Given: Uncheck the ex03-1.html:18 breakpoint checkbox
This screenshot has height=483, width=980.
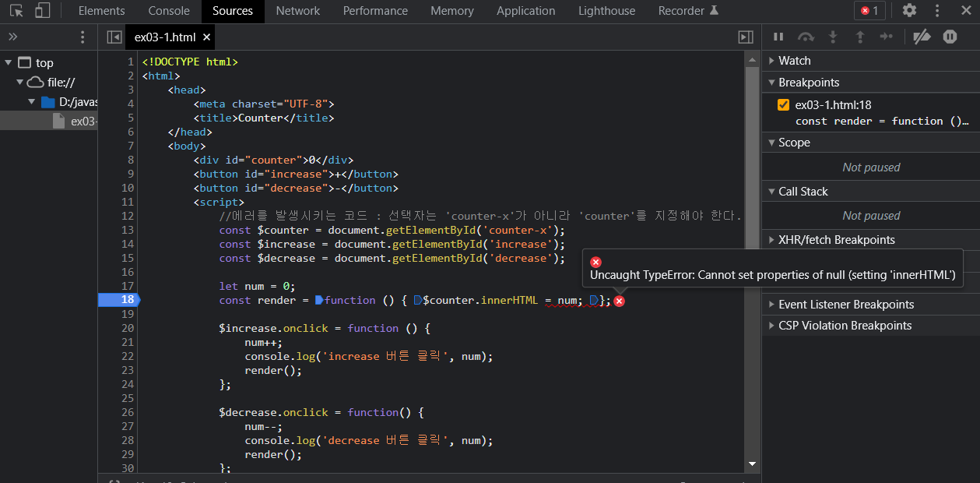Looking at the screenshot, I should click(x=784, y=105).
